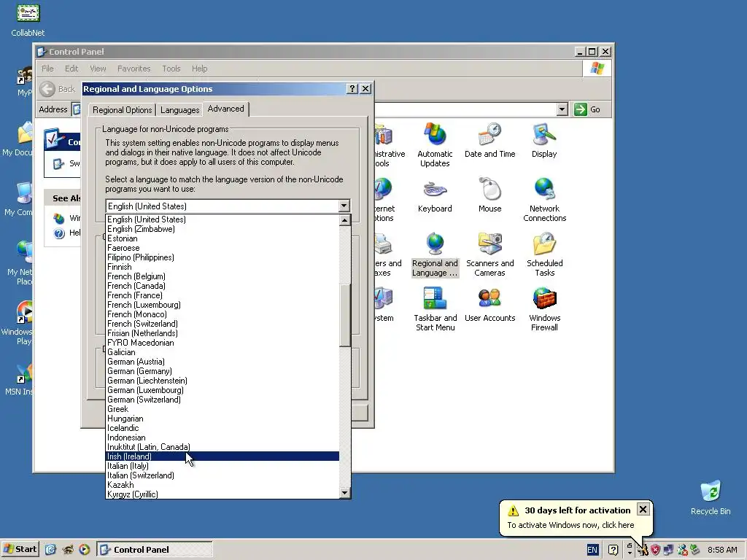Open the Keyboard settings icon
This screenshot has width=747, height=560.
[435, 196]
